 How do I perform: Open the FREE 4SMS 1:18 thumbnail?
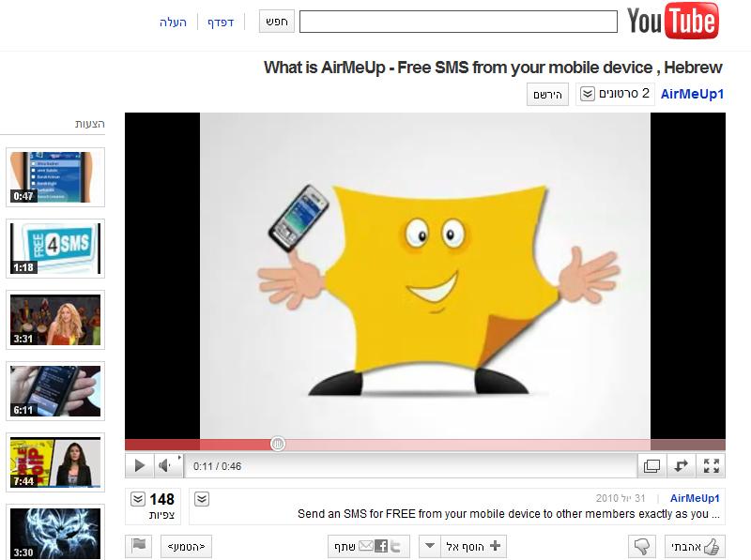(55, 249)
